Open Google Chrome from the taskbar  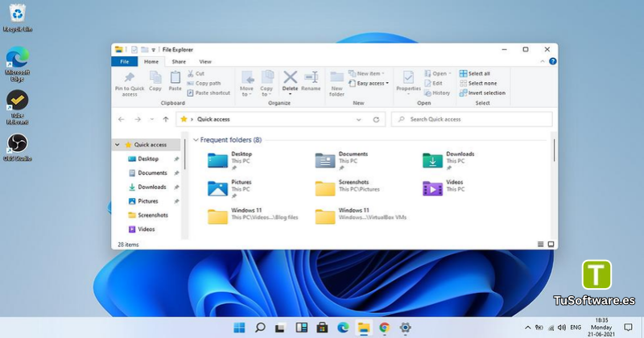[385, 328]
